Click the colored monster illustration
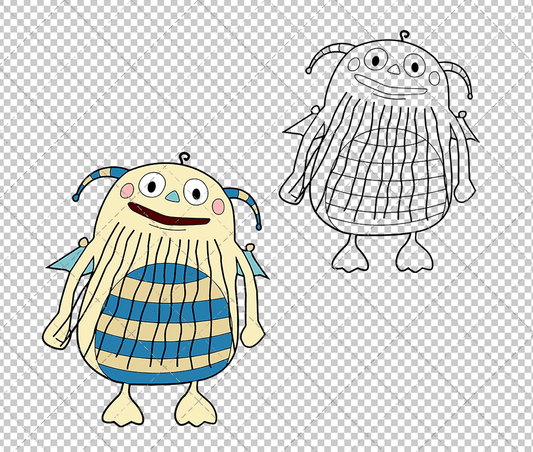This screenshot has width=533, height=452. (x=156, y=290)
